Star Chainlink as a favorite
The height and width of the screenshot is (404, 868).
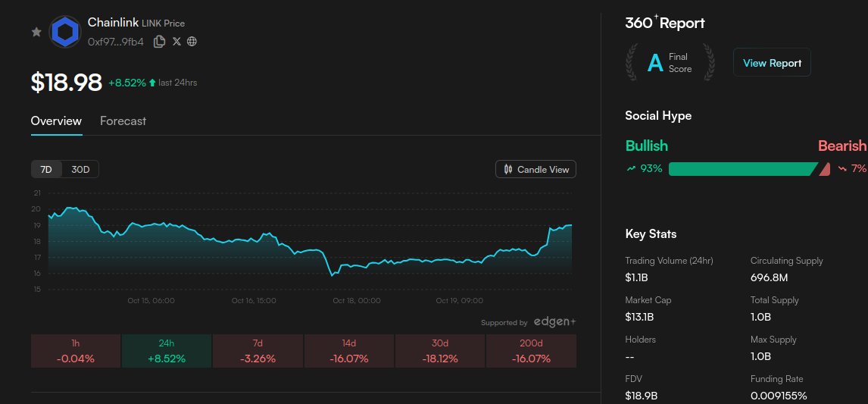(36, 32)
